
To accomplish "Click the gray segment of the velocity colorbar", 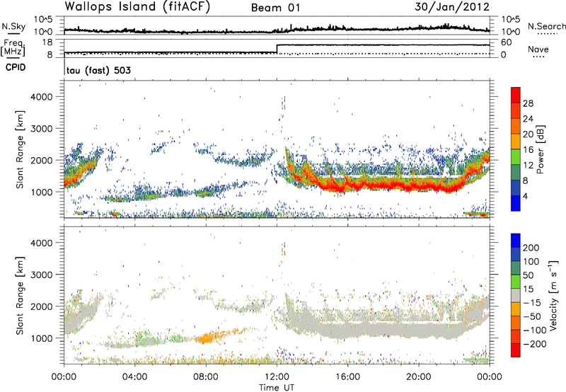I will coord(516,295).
